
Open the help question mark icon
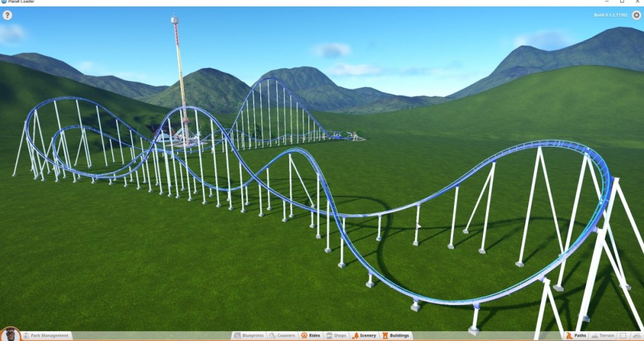(x=8, y=15)
